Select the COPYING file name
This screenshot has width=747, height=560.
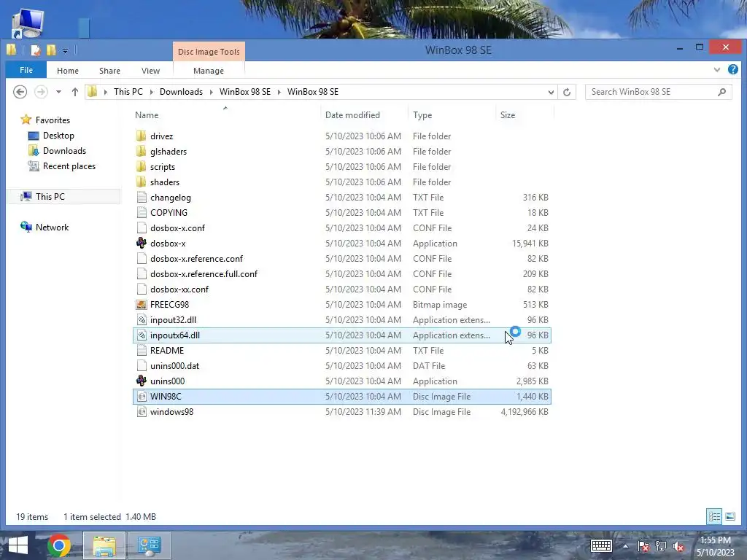click(x=169, y=213)
